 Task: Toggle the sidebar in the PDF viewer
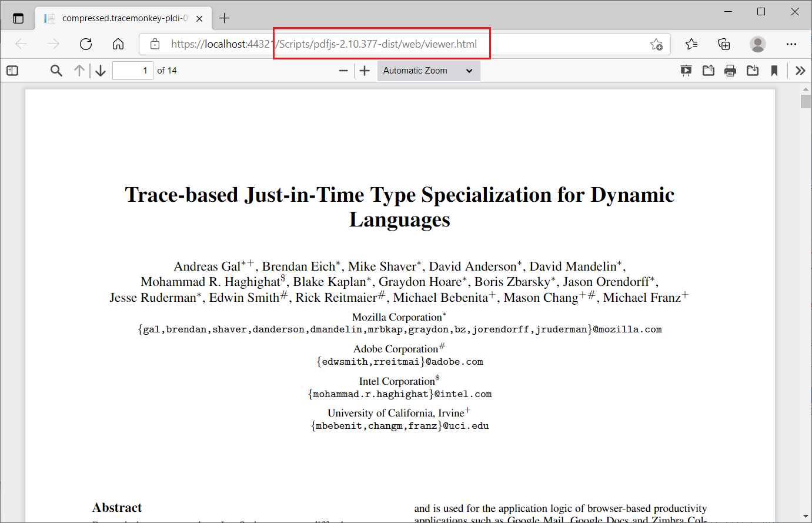[12, 70]
